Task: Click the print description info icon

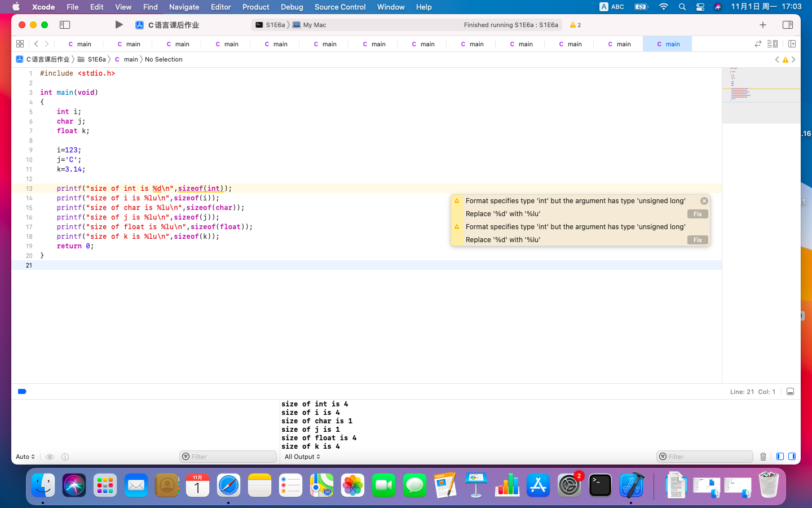Action: [65, 457]
